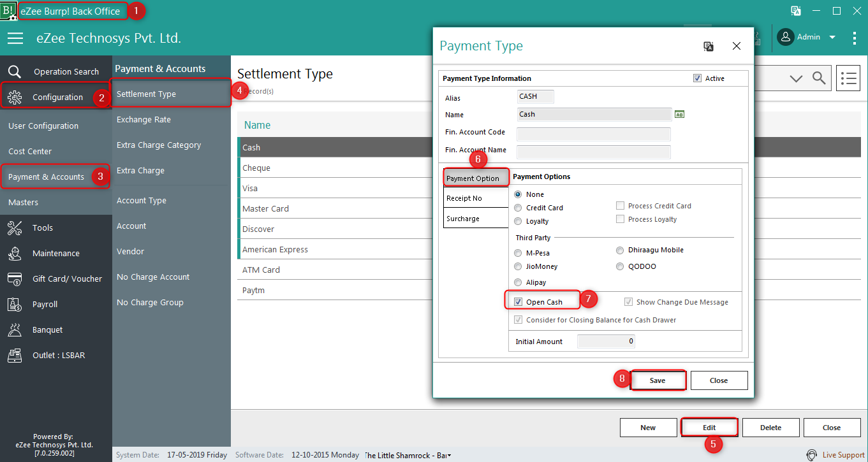Open the vertical three-dot options menu
This screenshot has height=462, width=868.
855,38
